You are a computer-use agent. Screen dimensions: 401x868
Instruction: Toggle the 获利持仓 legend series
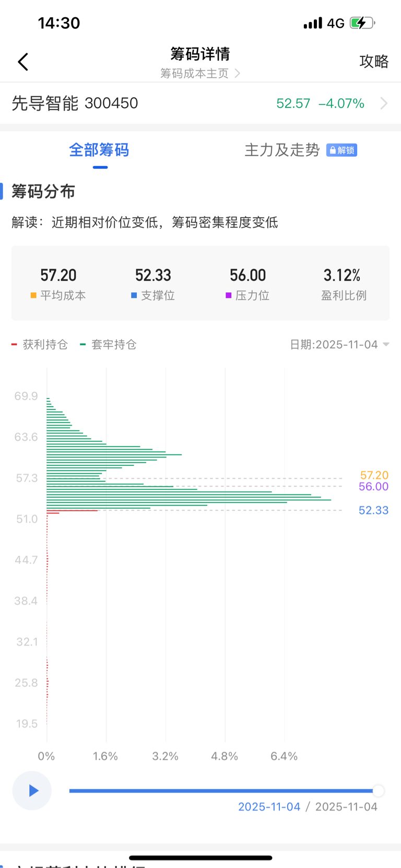[x=40, y=345]
